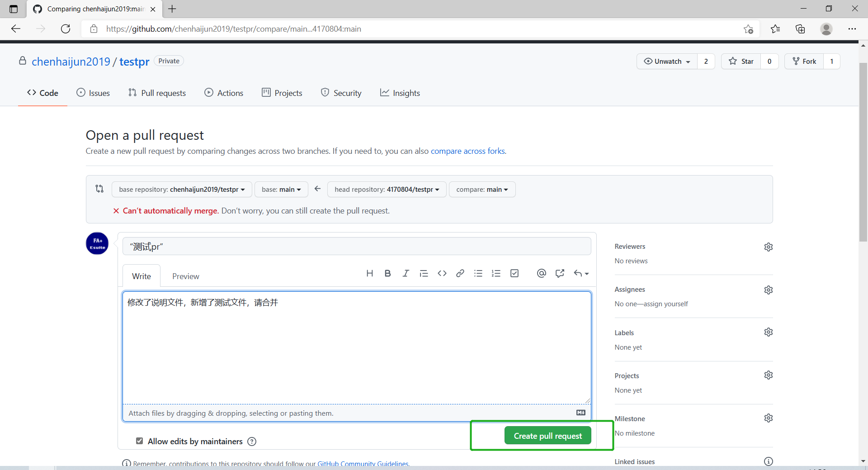This screenshot has width=868, height=470.
Task: Click the Linked issues info icon
Action: point(769,461)
